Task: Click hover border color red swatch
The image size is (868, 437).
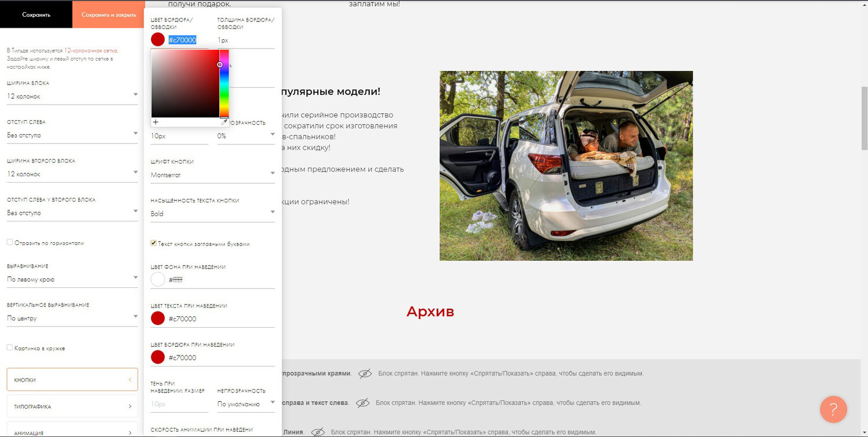Action: coord(158,357)
